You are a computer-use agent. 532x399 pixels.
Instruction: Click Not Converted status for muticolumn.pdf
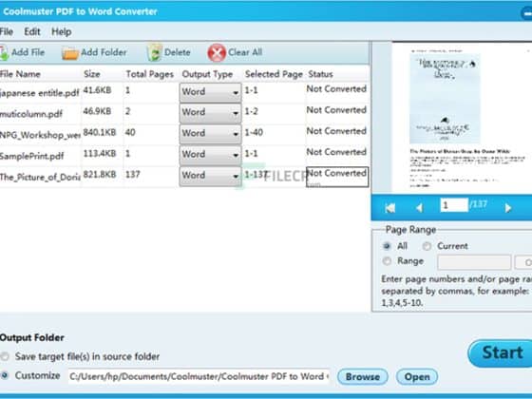pyautogui.click(x=336, y=110)
